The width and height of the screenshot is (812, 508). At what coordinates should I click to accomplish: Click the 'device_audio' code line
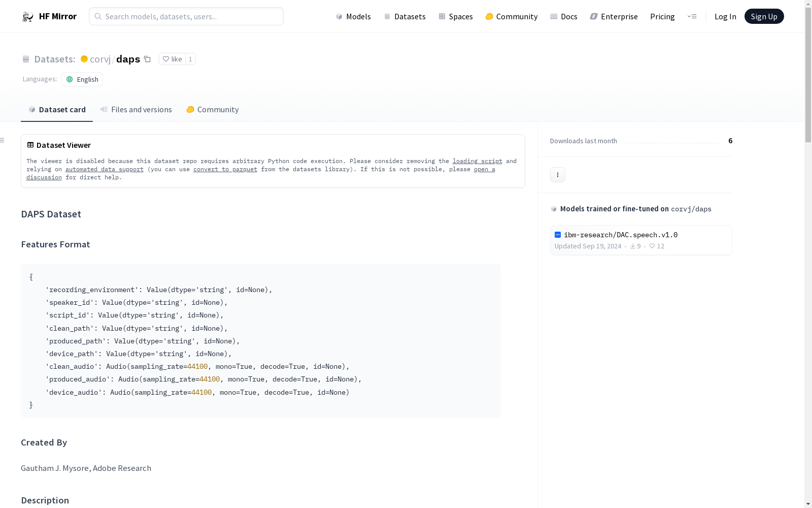click(197, 392)
